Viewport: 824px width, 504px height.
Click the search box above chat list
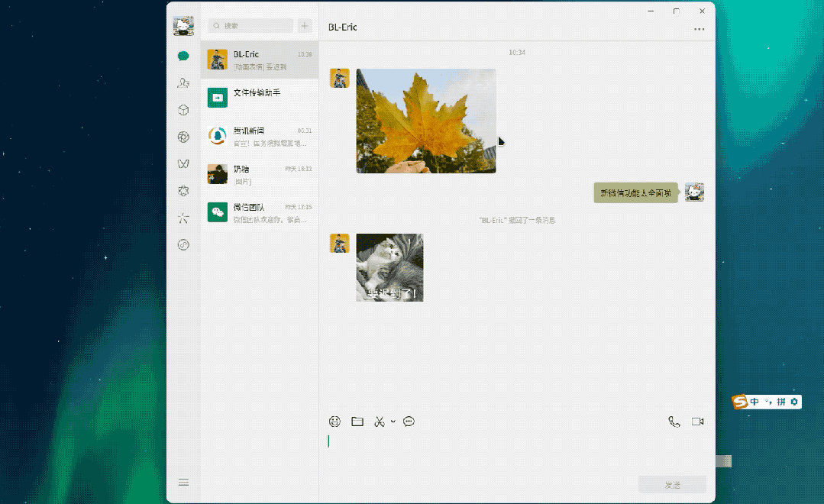(252, 25)
